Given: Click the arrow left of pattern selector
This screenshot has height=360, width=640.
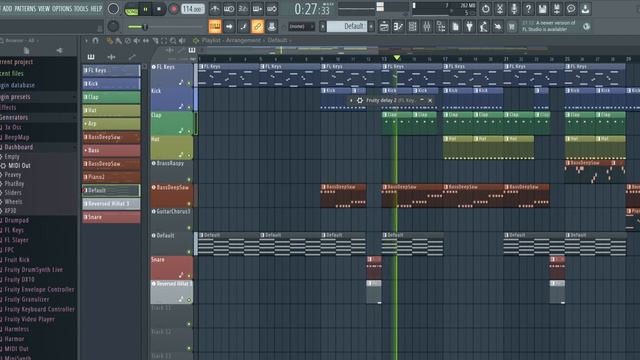Looking at the screenshot, I should [322, 27].
